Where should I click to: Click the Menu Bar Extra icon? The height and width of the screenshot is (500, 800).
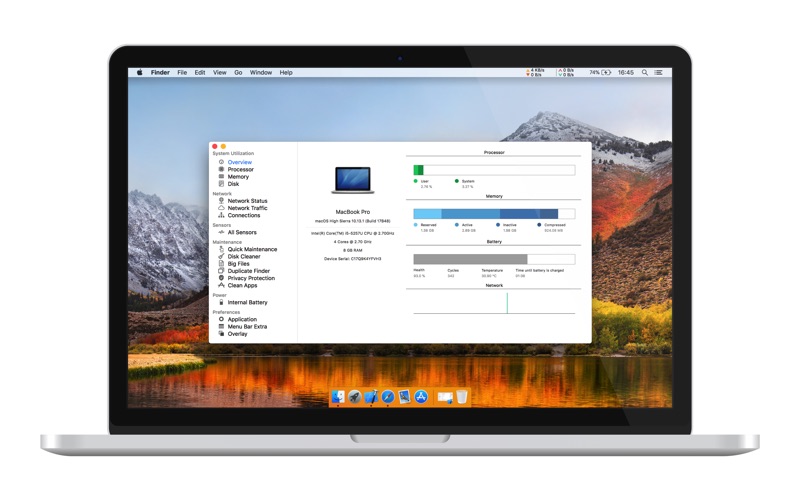221,326
